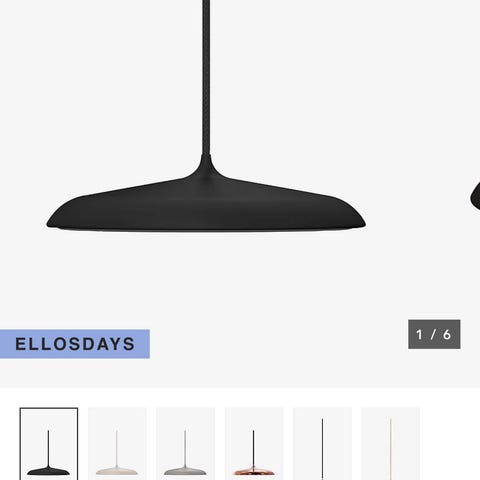Select the copper pendant lamp thumbnail

click(254, 444)
